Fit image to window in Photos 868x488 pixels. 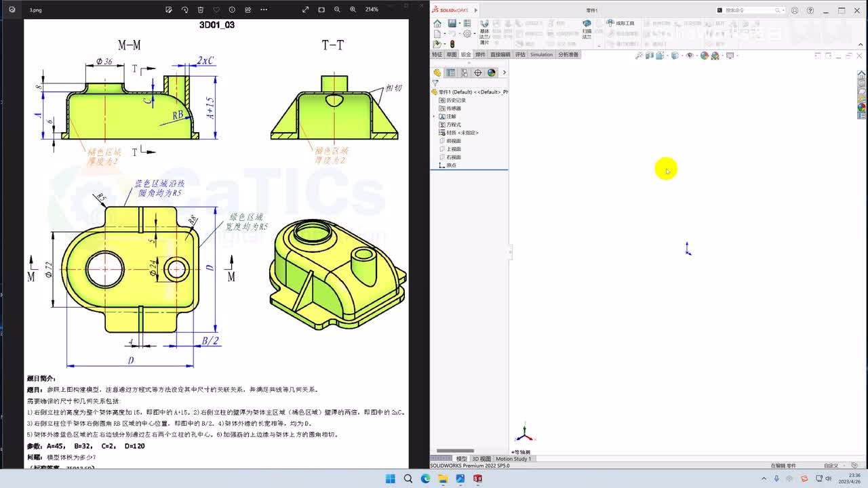pyautogui.click(x=321, y=9)
